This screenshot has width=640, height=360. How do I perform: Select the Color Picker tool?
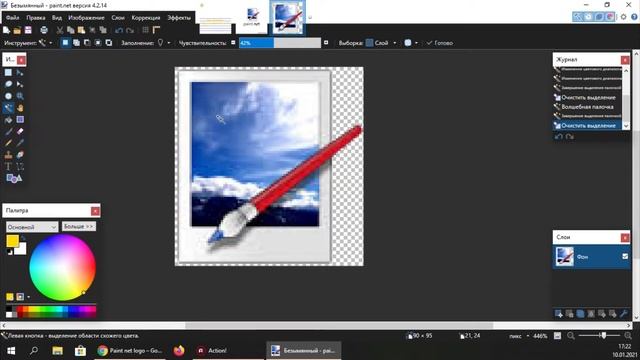[x=20, y=143]
